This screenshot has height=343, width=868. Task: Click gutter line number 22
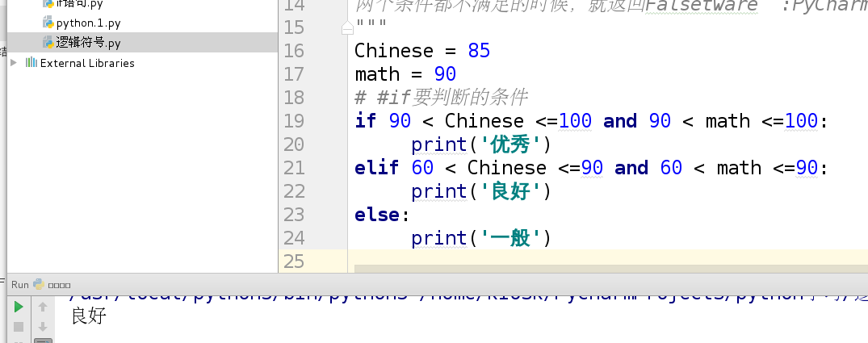pyautogui.click(x=294, y=190)
